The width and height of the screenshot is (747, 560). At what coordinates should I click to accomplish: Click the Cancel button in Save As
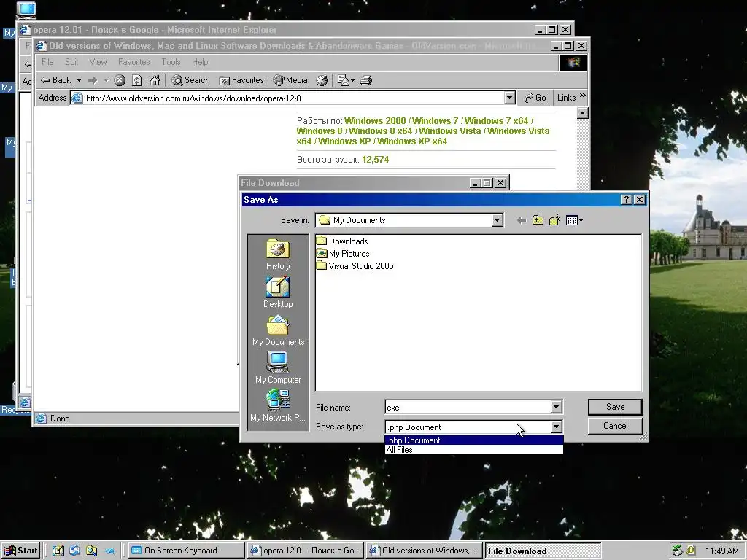tap(615, 426)
